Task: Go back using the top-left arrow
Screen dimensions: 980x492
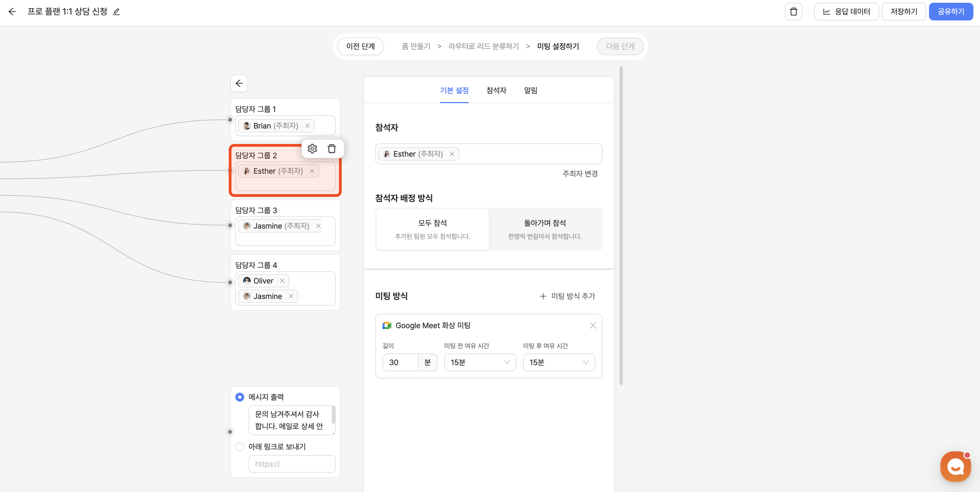Action: (x=12, y=11)
